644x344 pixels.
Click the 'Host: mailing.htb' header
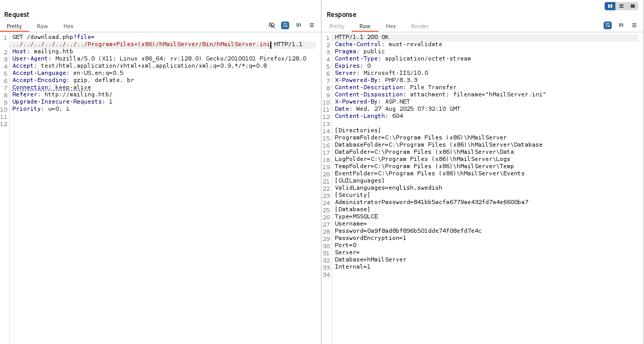point(42,51)
